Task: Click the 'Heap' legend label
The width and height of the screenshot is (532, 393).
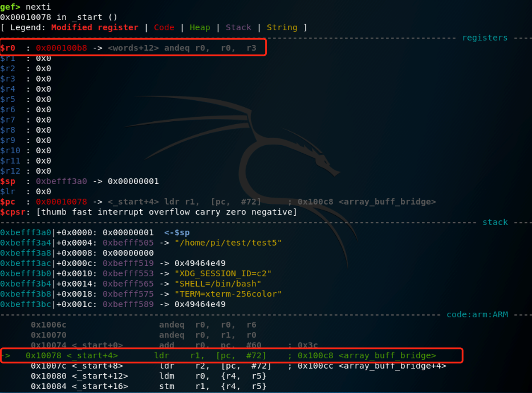Action: tap(200, 27)
